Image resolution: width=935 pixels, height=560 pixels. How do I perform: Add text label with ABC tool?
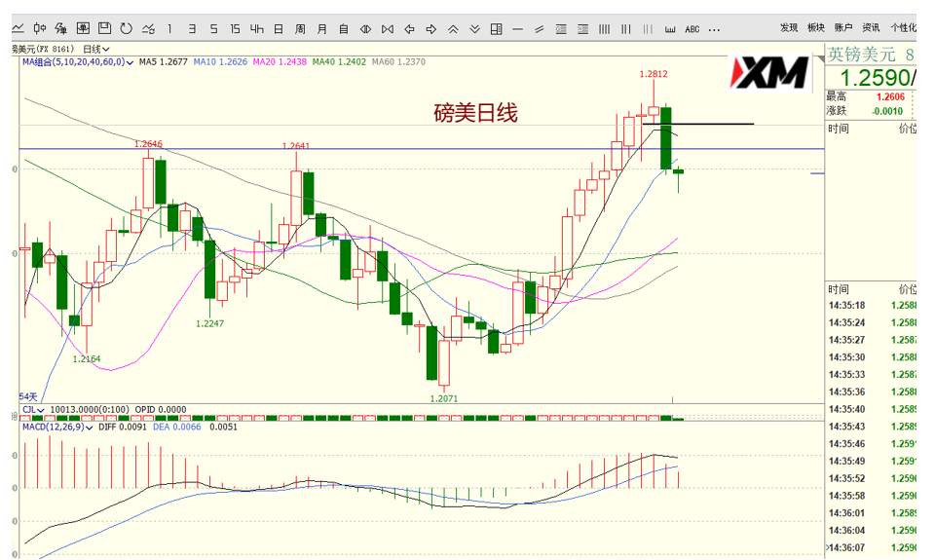coord(692,28)
